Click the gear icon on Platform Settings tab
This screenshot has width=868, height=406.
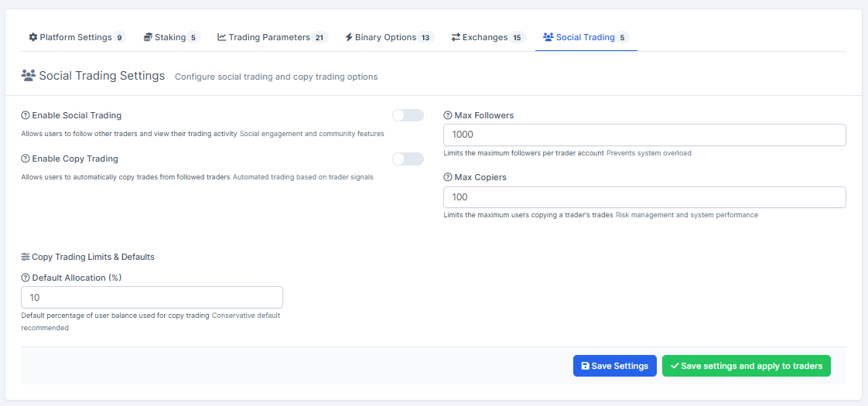(33, 37)
